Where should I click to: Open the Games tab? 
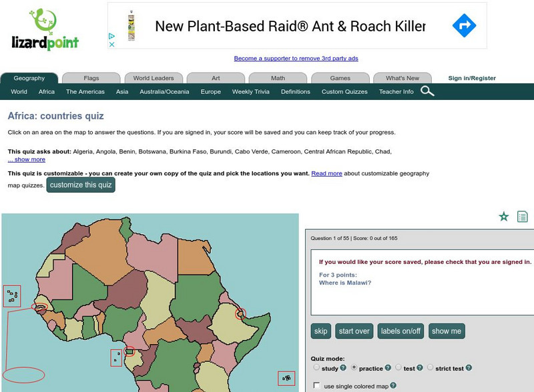pos(340,77)
